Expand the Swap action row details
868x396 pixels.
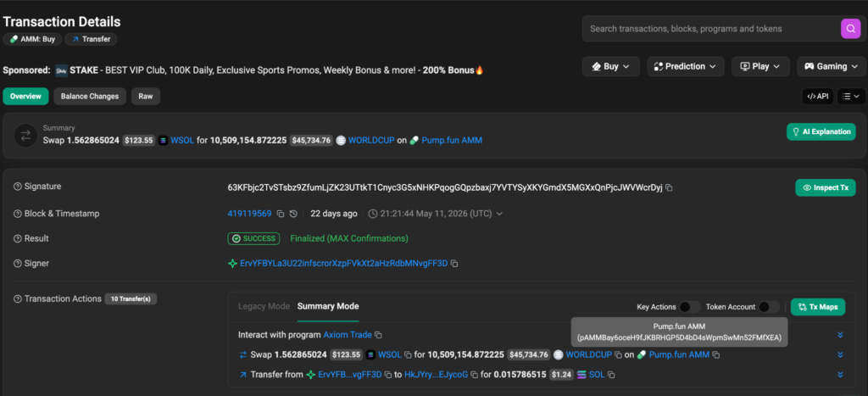[x=840, y=355]
